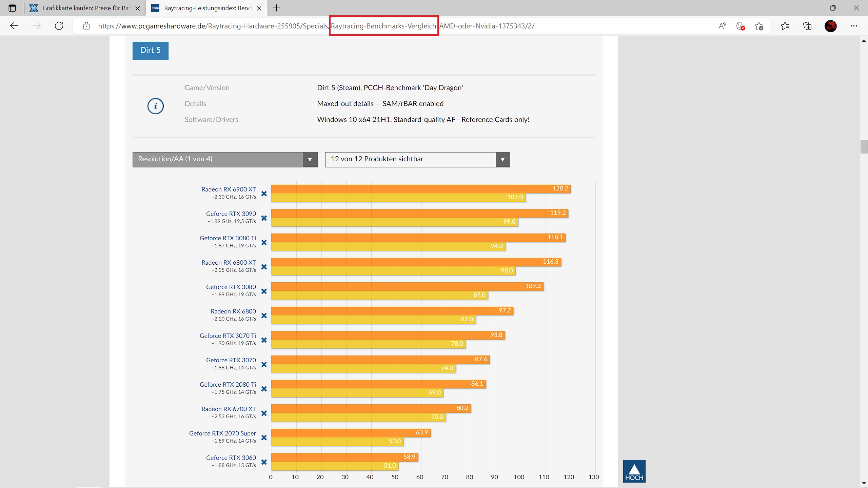868x488 pixels.
Task: Open browser Settings and more menu
Action: pos(854,26)
